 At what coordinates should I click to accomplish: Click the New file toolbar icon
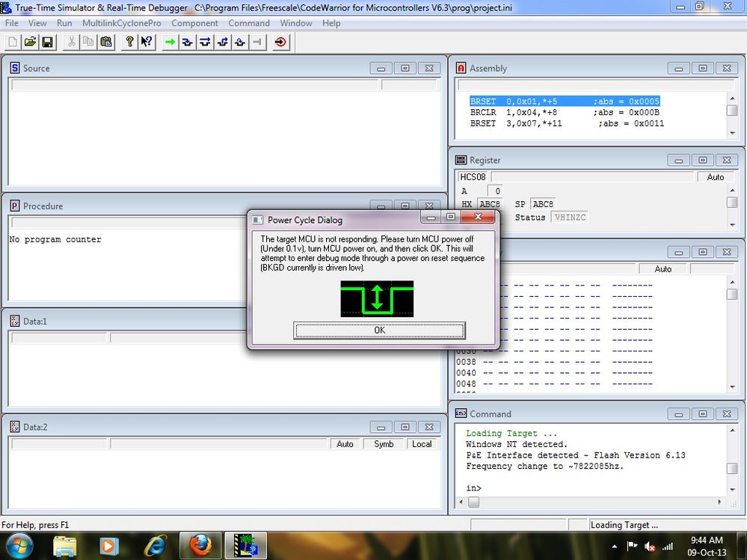(13, 42)
